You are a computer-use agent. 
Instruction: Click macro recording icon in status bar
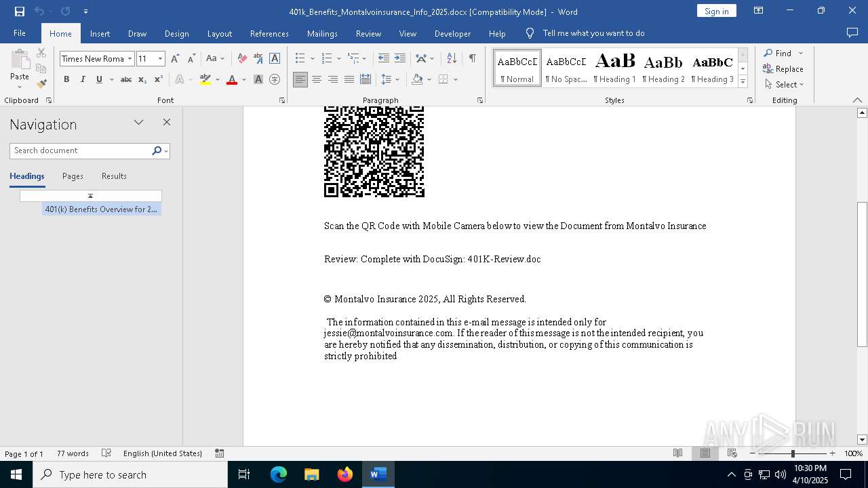pyautogui.click(x=220, y=453)
